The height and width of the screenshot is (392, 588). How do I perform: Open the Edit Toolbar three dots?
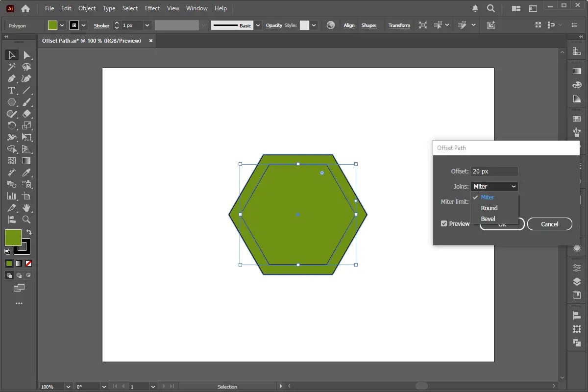pos(19,303)
